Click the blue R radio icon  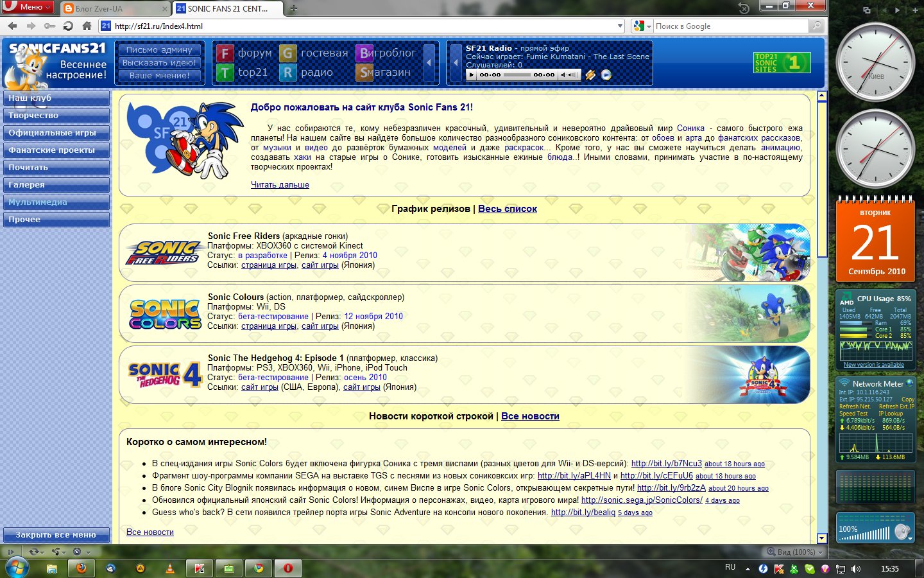tap(287, 73)
